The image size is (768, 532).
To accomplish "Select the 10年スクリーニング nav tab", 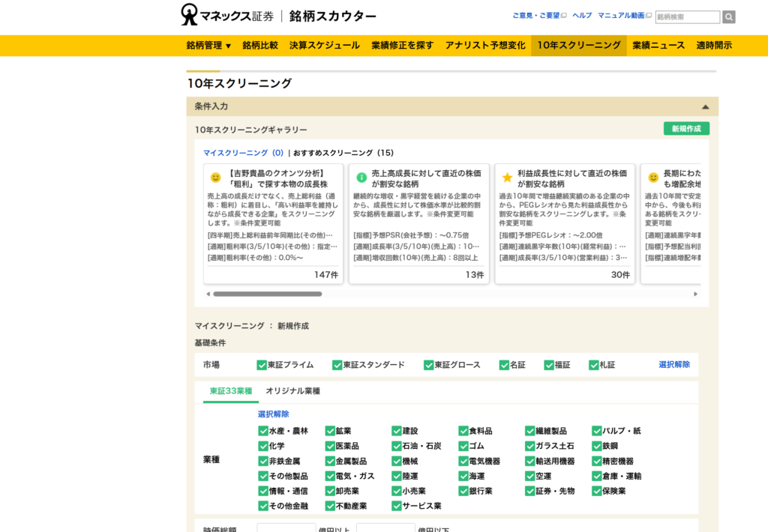I will coord(578,46).
